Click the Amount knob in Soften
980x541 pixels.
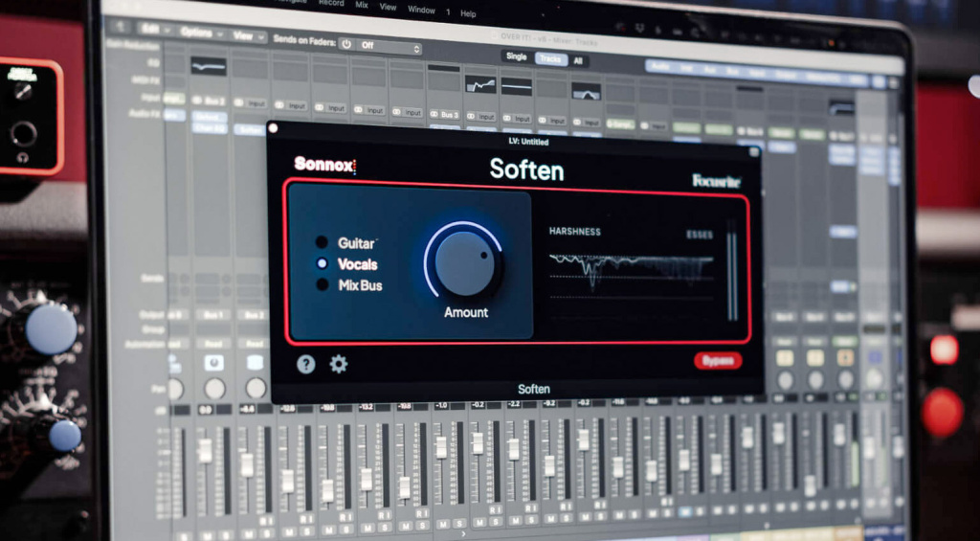tap(463, 262)
